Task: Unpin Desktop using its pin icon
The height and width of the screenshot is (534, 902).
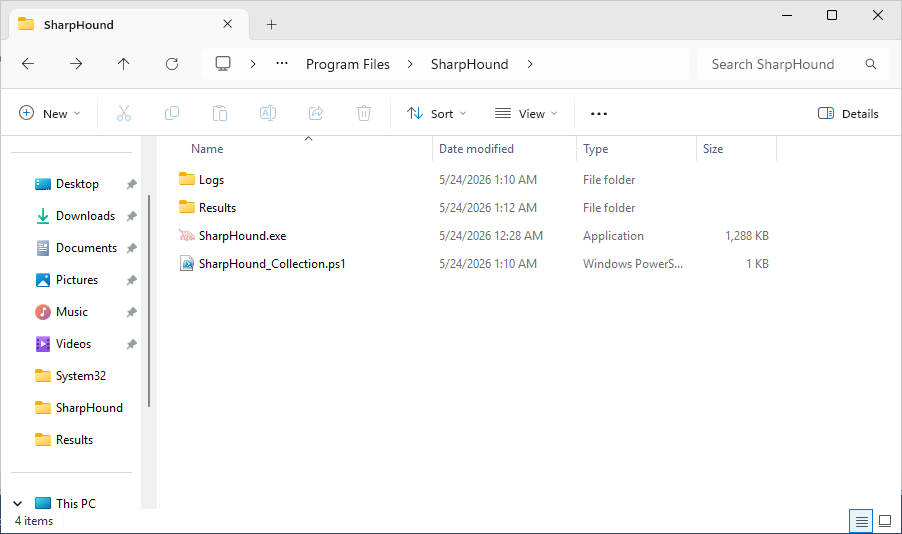Action: click(132, 184)
